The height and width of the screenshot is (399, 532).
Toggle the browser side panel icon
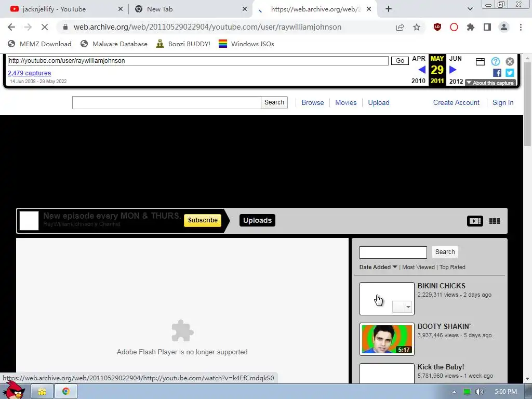click(x=487, y=27)
